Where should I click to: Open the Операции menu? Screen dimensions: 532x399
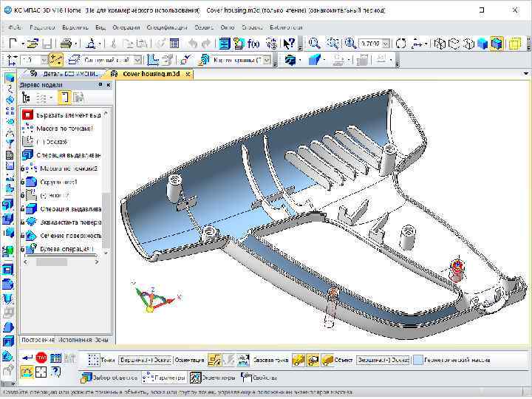pos(126,27)
